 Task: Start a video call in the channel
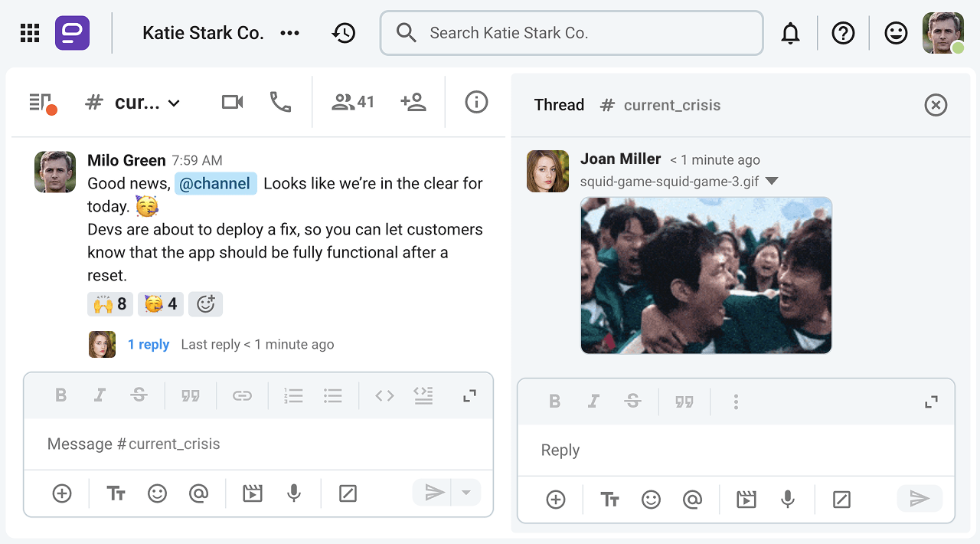coord(232,102)
